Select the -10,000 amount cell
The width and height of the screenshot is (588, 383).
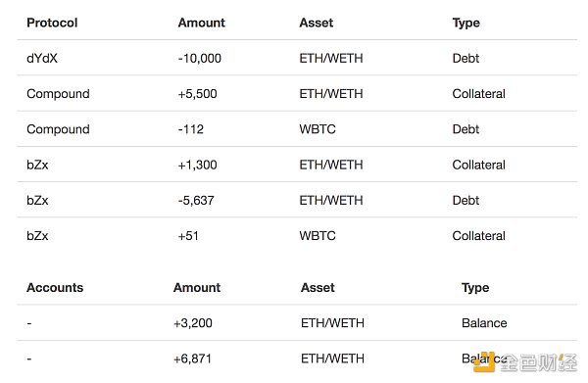[x=200, y=58]
